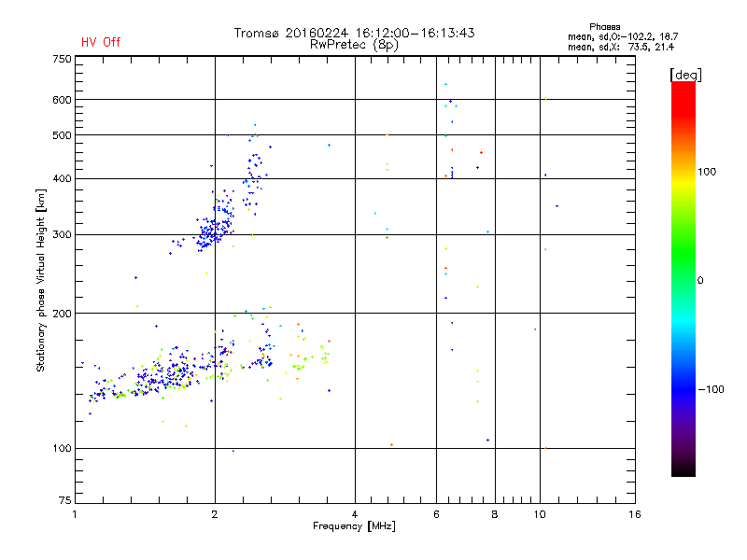Click the x-axis tick label '10'
Viewport: 747px width, 560px height.
coord(540,514)
